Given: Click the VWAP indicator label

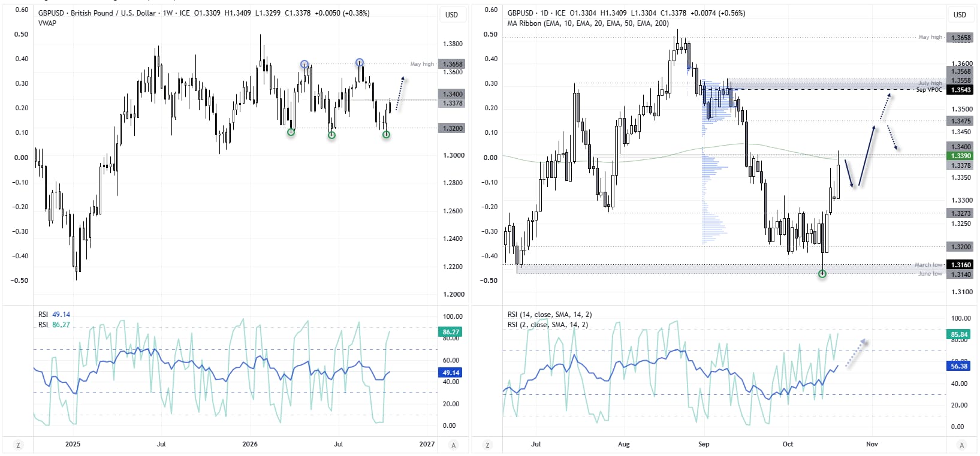Looking at the screenshot, I should [47, 23].
